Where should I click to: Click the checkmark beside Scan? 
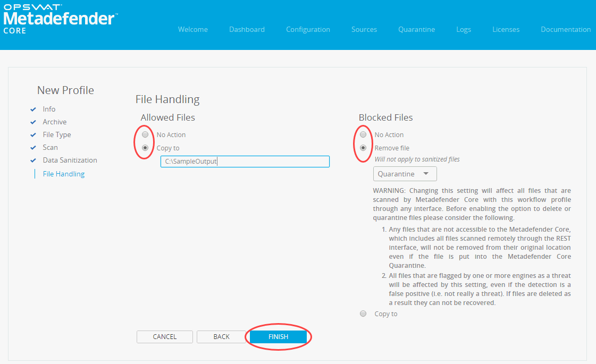[x=33, y=148]
